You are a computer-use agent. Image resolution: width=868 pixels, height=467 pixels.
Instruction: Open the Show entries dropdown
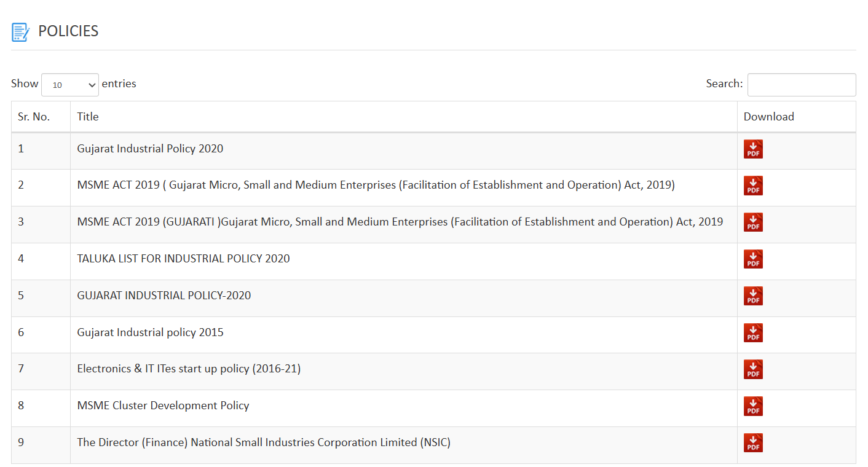point(70,85)
